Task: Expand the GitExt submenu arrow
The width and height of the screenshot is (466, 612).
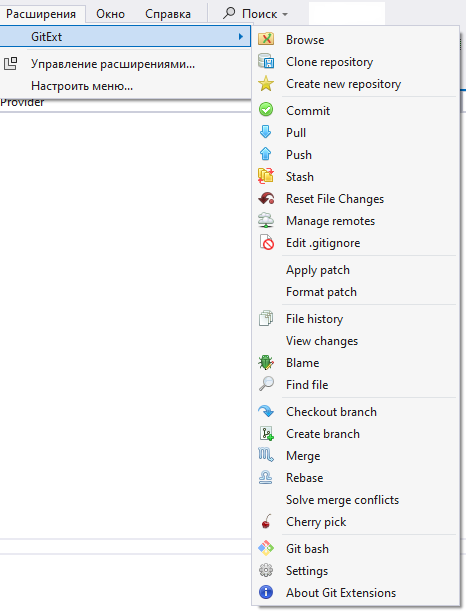Action: [x=241, y=37]
